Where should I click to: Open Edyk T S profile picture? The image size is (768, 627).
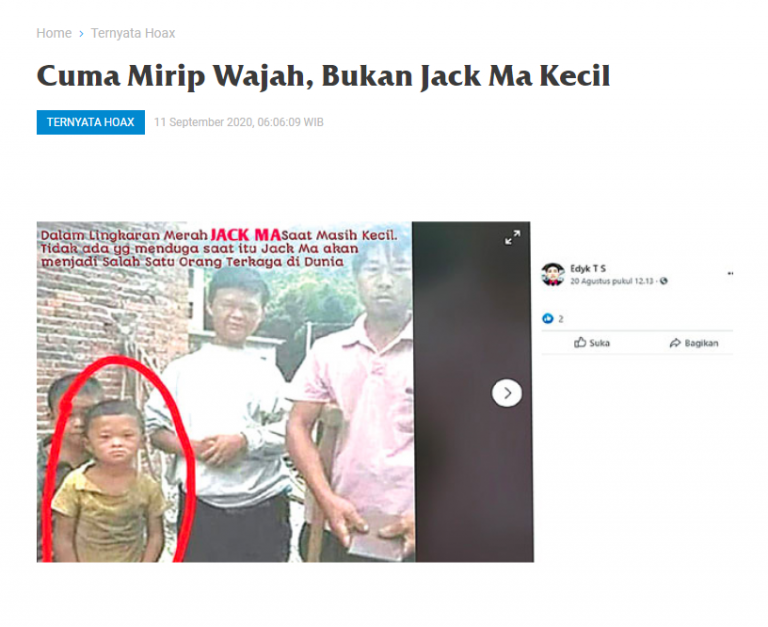click(553, 274)
